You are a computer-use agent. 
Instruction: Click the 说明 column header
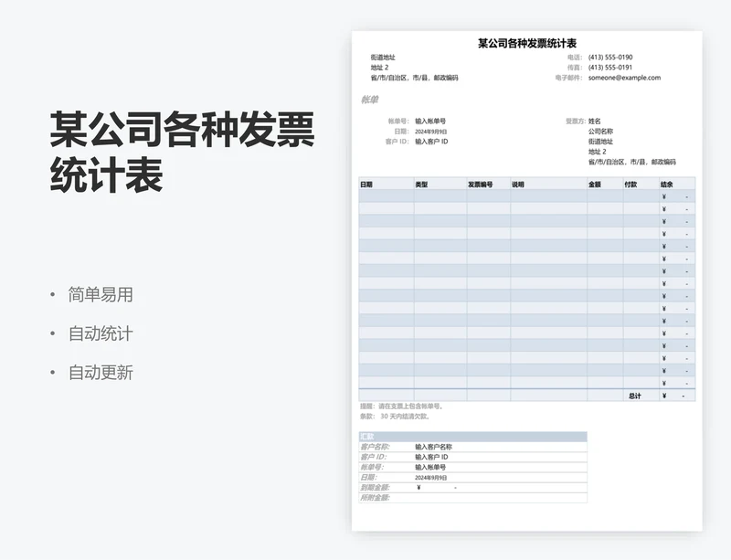(518, 185)
